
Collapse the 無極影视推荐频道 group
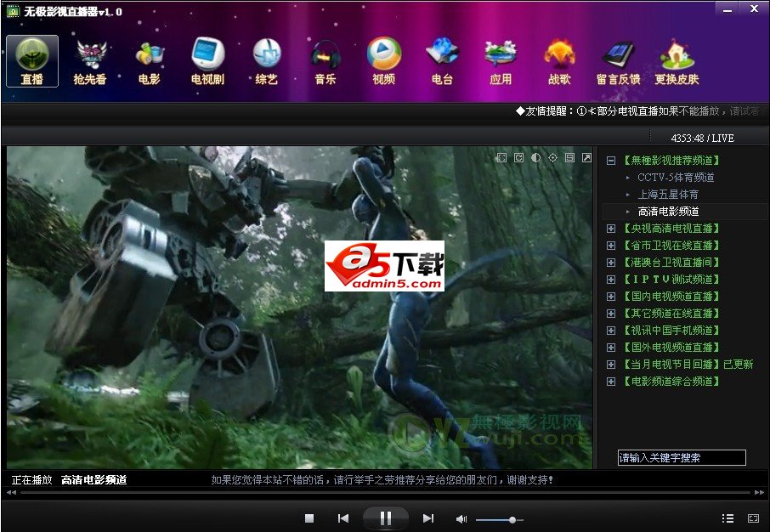pos(611,161)
